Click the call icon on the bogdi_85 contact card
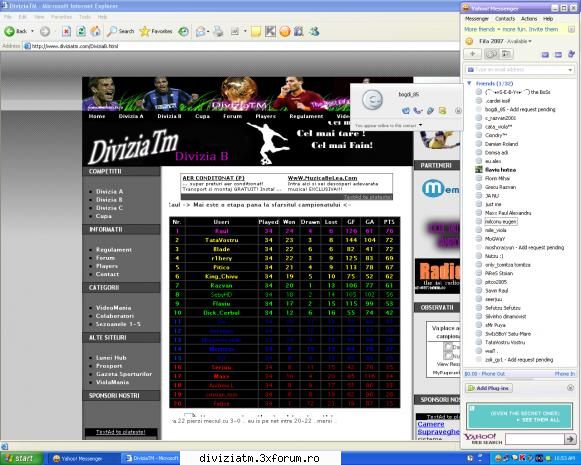This screenshot has width=581, height=465. tap(418, 110)
